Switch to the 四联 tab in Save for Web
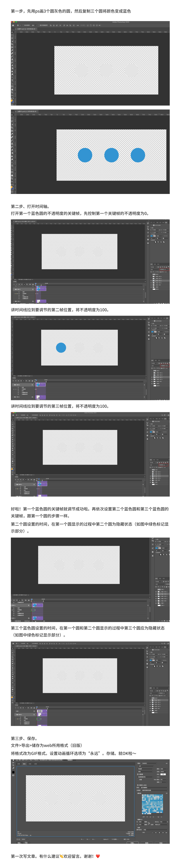The image size is (185, 868). [35, 764]
